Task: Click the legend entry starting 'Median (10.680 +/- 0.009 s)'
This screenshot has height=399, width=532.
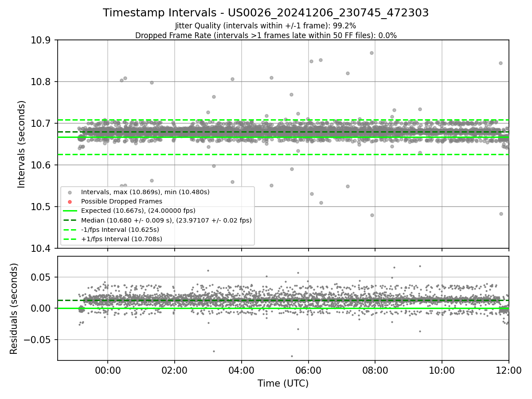Action: 166,220
